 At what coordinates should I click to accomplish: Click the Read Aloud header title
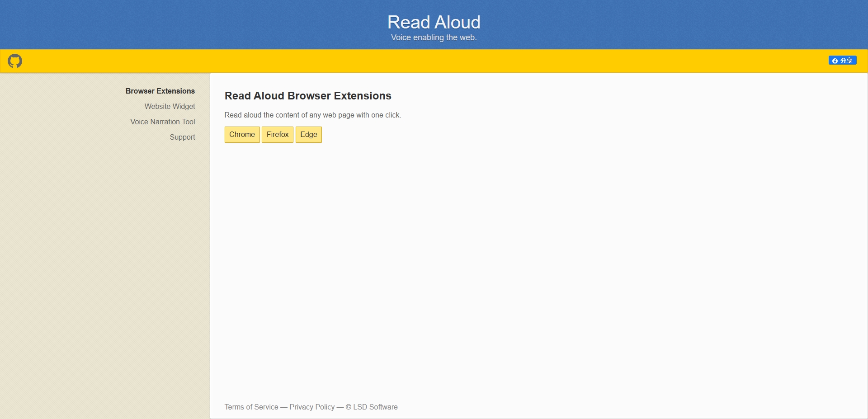[434, 22]
